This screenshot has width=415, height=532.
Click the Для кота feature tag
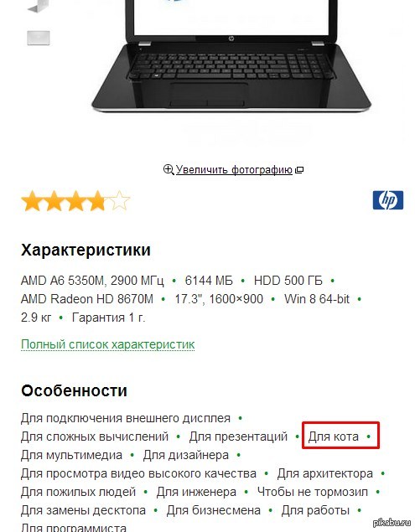pyautogui.click(x=333, y=436)
